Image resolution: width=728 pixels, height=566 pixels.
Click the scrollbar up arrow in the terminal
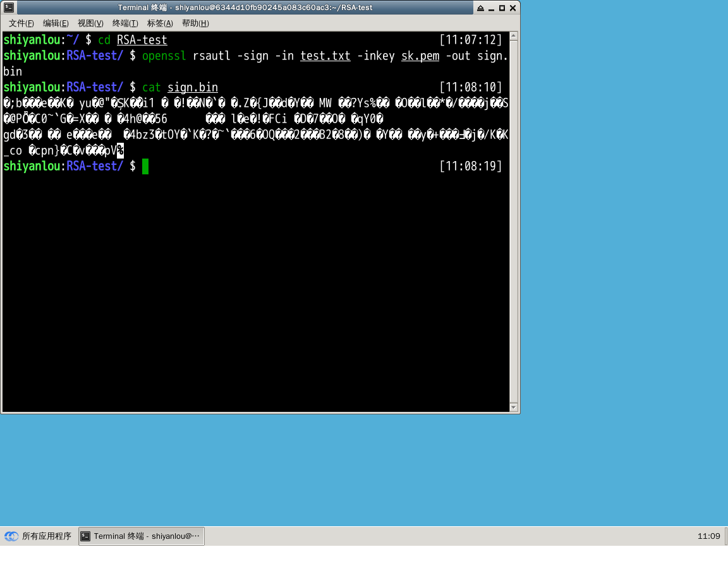[x=514, y=37]
